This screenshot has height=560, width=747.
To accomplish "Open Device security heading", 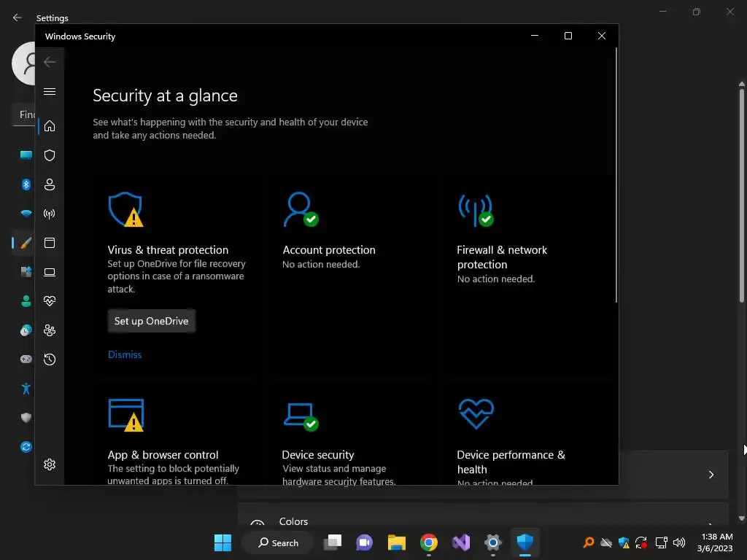I will click(x=318, y=455).
